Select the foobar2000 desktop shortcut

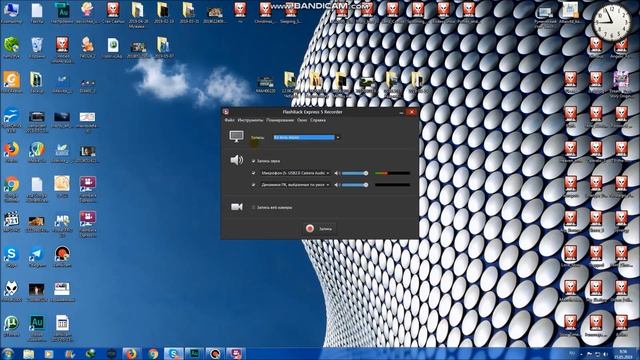pyautogui.click(x=11, y=291)
